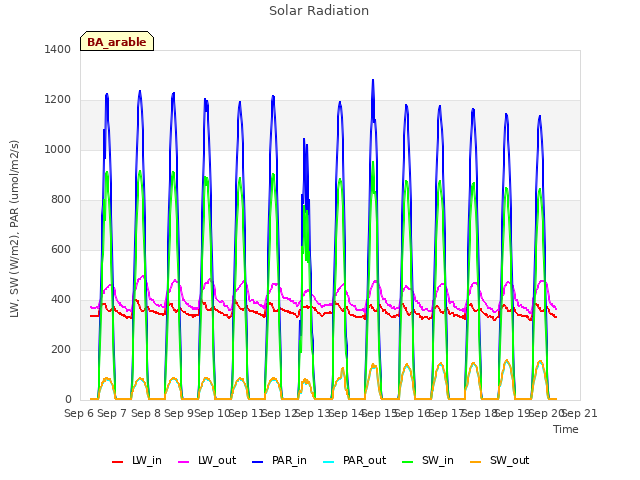Screen dimensions: 640x480
Task: Click the y-axis title LW, SW, PAR
Action: pyautogui.click(x=14, y=229)
